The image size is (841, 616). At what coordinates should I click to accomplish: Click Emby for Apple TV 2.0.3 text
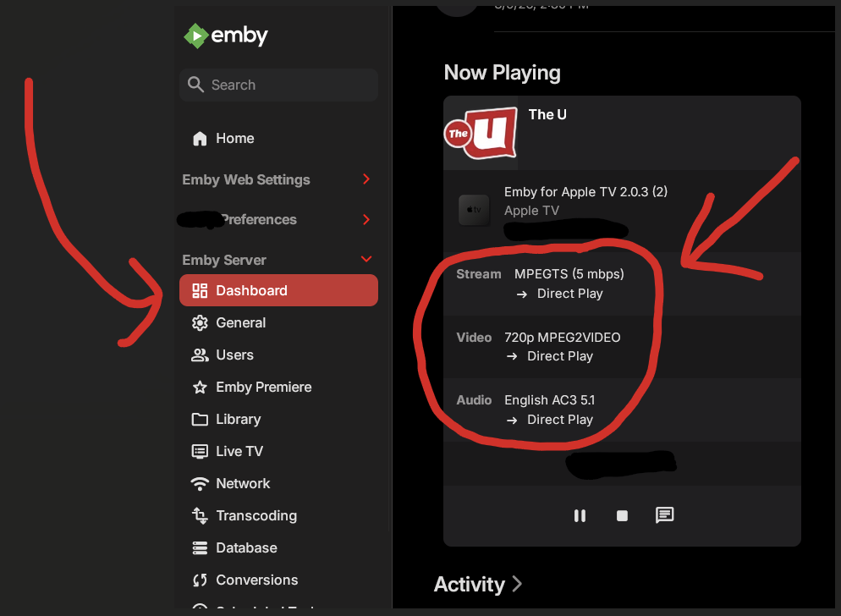pyautogui.click(x=585, y=192)
